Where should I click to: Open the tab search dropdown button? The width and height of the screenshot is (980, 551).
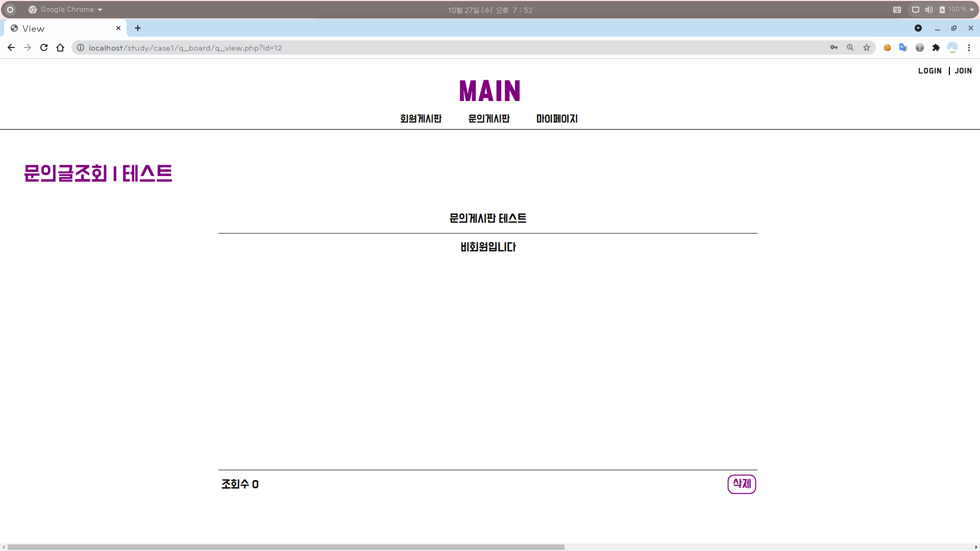coord(918,28)
